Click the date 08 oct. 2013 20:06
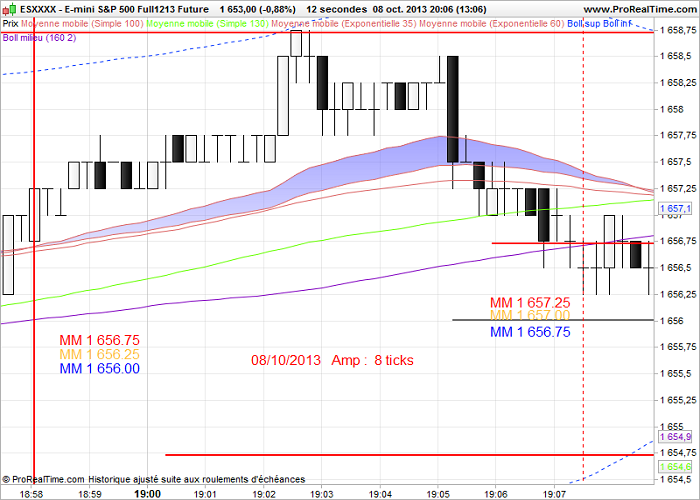The width and height of the screenshot is (700, 500). tap(417, 9)
